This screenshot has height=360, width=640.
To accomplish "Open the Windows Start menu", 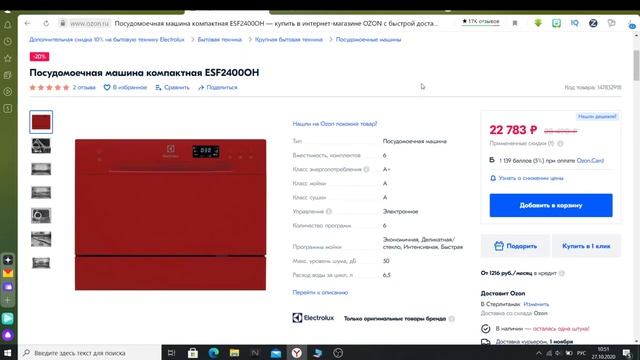I will pyautogui.click(x=7, y=353).
